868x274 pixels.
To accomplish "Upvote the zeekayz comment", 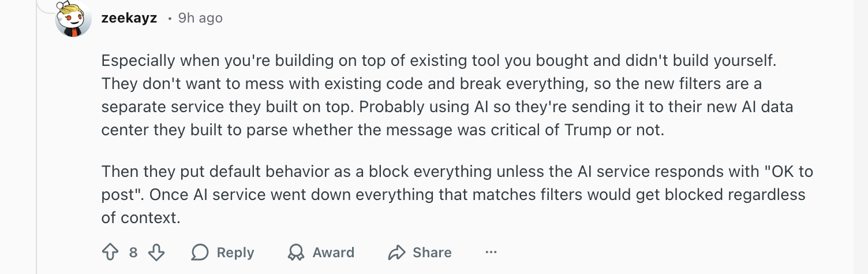I will pyautogui.click(x=110, y=253).
